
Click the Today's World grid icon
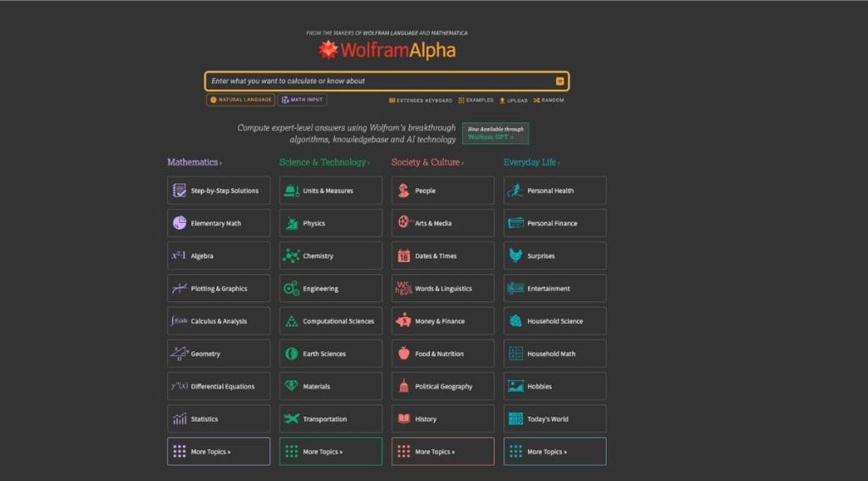[x=515, y=418]
